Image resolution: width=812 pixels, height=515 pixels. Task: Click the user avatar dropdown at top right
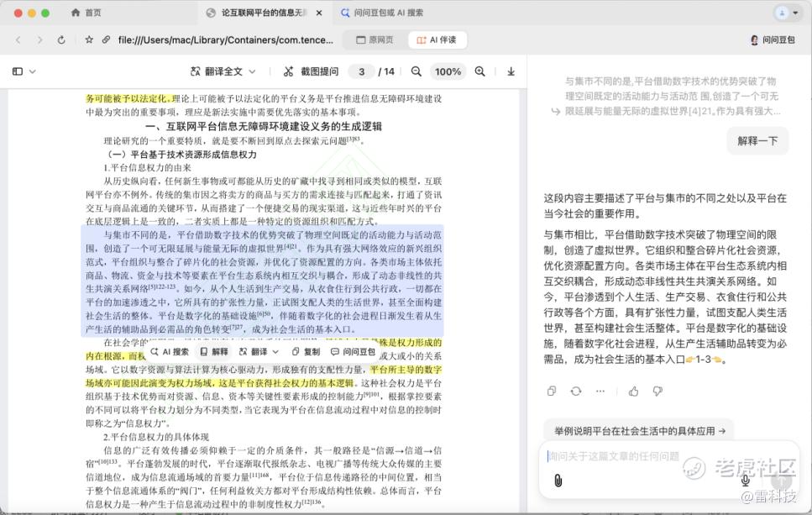point(787,13)
